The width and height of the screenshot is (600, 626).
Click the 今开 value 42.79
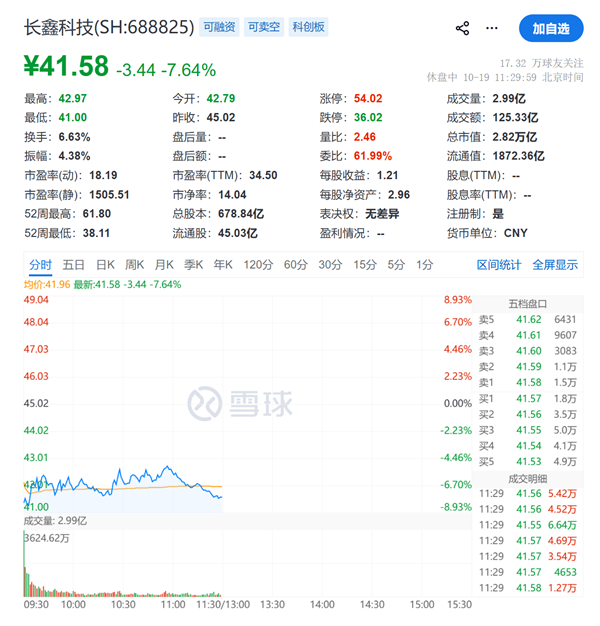pos(221,99)
